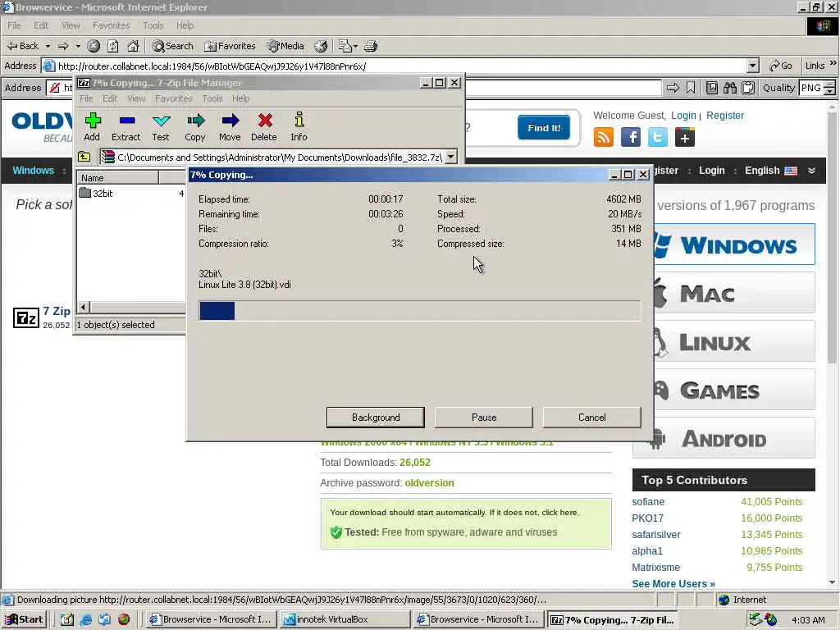This screenshot has height=630, width=840.
Task: Click the 7-Zip horizontal scrollbar left arrow
Action: pos(83,307)
